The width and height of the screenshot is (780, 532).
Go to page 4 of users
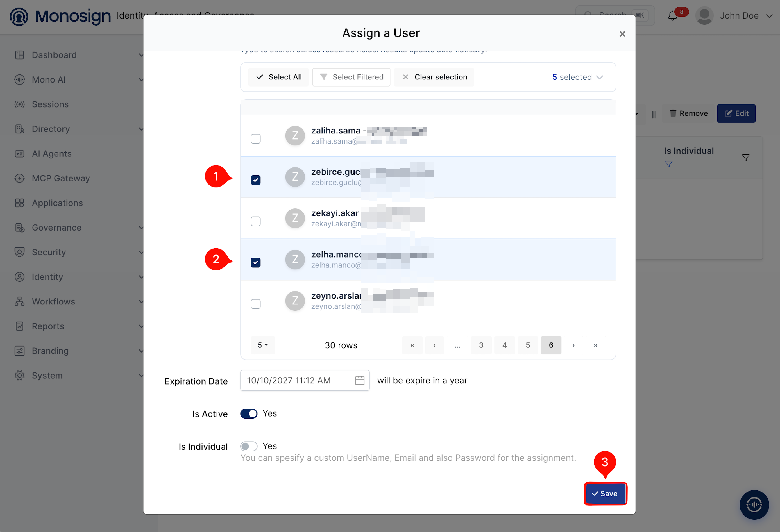504,345
